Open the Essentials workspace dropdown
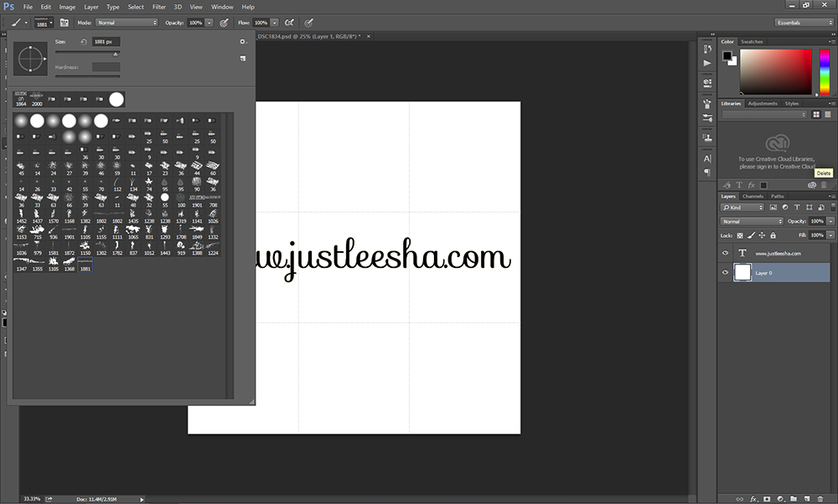The width and height of the screenshot is (838, 504). click(804, 23)
